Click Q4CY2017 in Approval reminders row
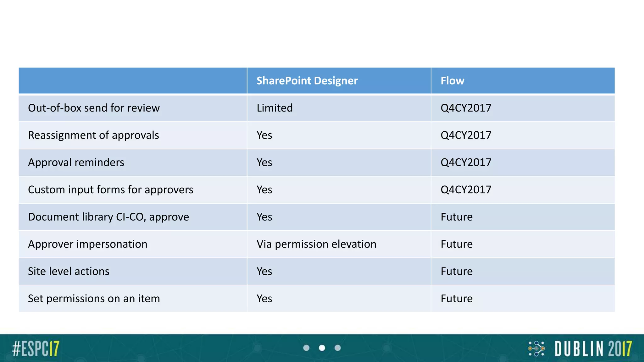Viewport: 644px width, 362px height. [x=466, y=163]
